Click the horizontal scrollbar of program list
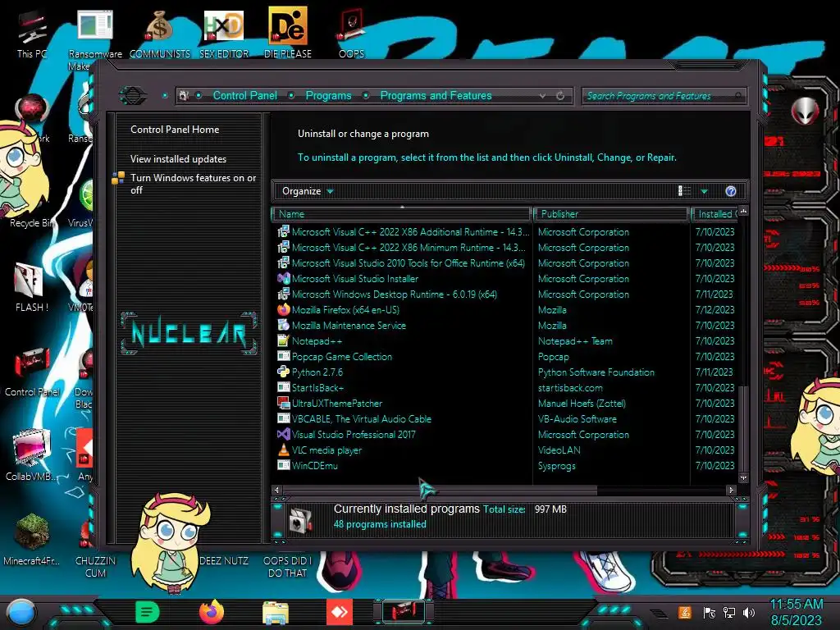 [440, 490]
